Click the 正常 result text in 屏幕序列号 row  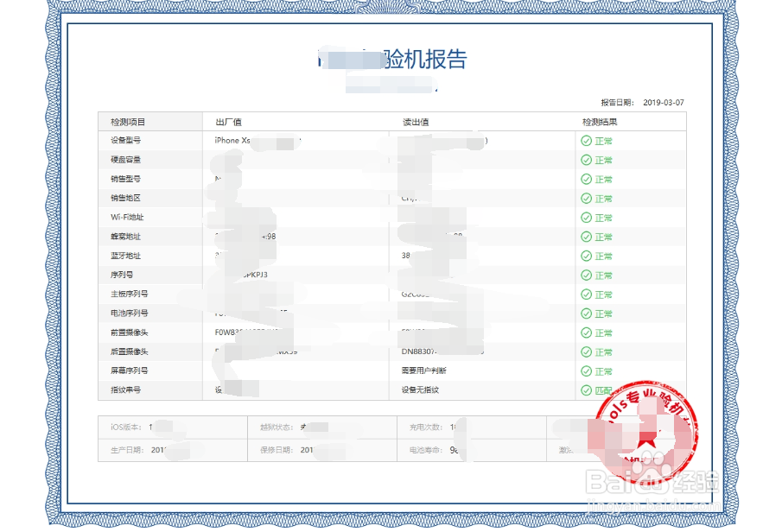(x=603, y=371)
